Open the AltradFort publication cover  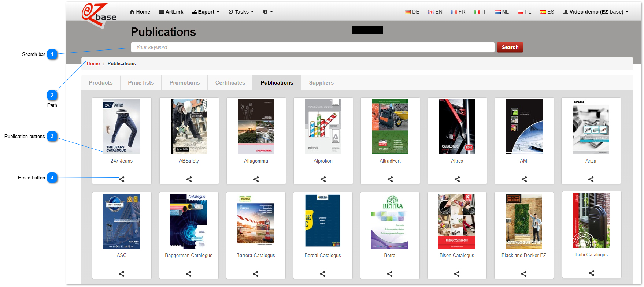[390, 127]
